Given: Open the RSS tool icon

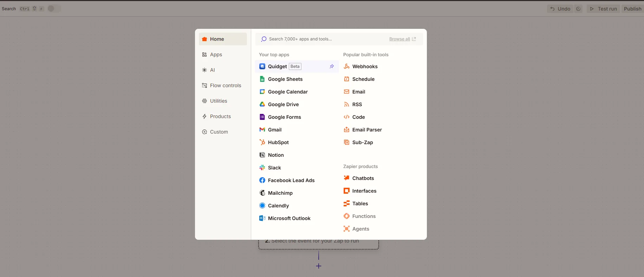Looking at the screenshot, I should tap(346, 104).
